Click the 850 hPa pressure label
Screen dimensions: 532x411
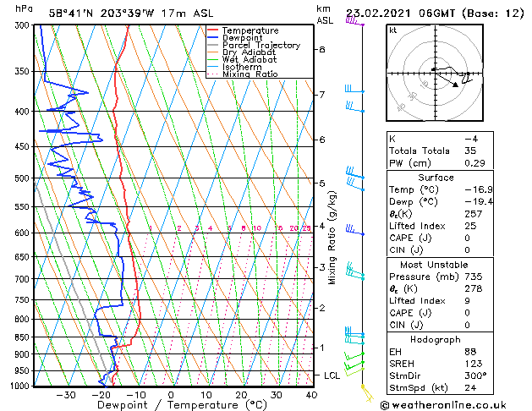[x=23, y=337]
